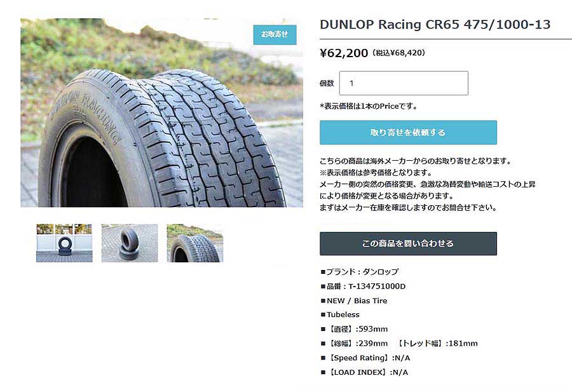Screen dimensions: 572x392
Task: Select the third thumbnail showing tire tread
Action: pyautogui.click(x=195, y=243)
